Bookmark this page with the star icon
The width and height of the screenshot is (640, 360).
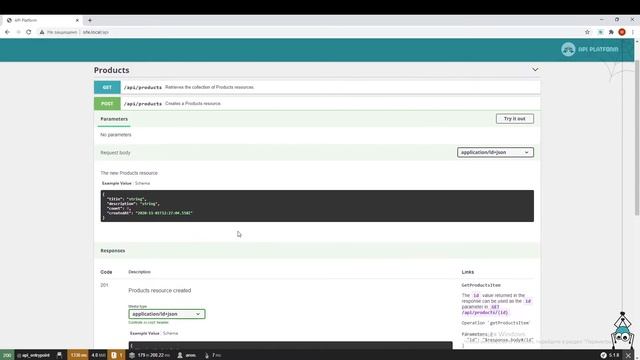pyautogui.click(x=587, y=32)
